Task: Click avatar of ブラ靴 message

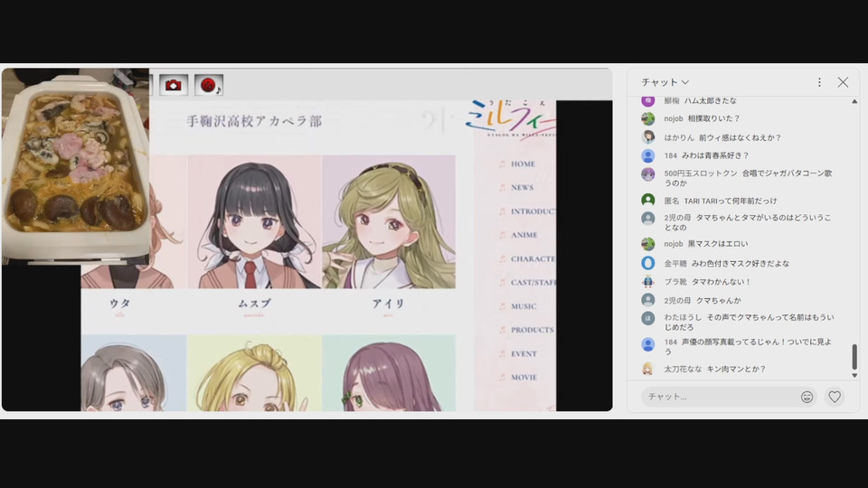Action: point(647,282)
